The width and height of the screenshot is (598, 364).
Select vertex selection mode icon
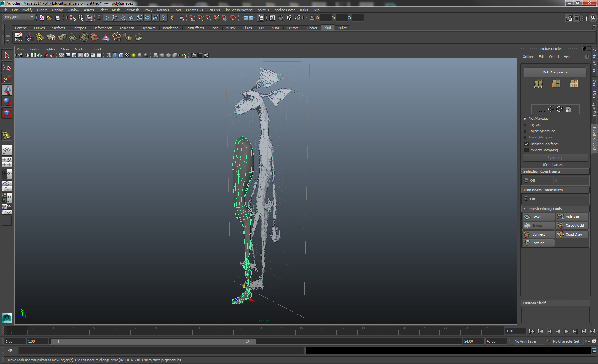point(538,84)
